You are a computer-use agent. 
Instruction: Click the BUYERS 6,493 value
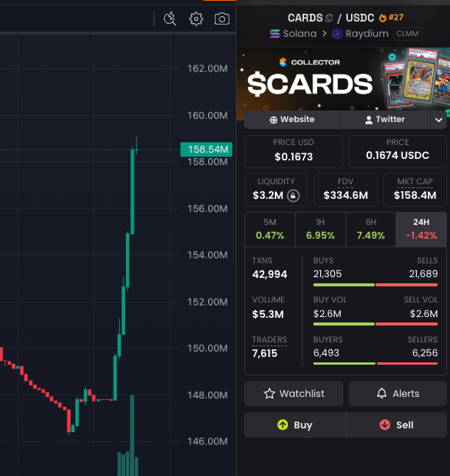326,353
